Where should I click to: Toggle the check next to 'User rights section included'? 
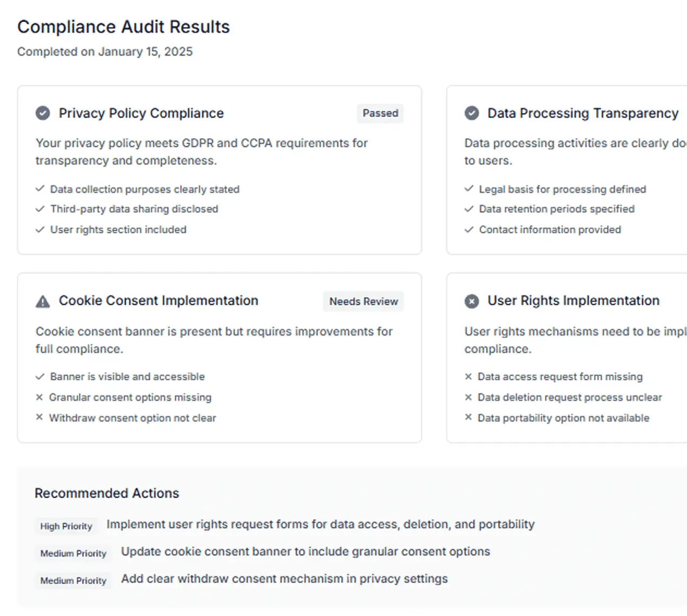39,229
